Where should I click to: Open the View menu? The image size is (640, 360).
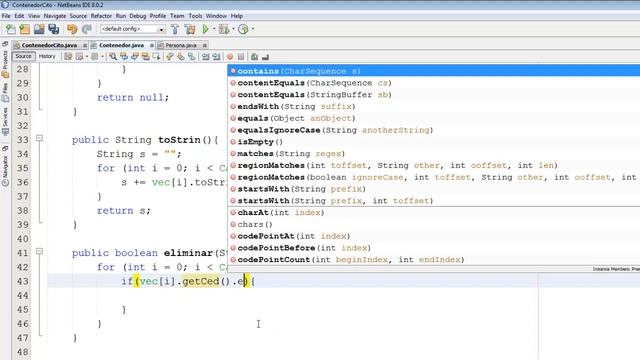pos(34,16)
